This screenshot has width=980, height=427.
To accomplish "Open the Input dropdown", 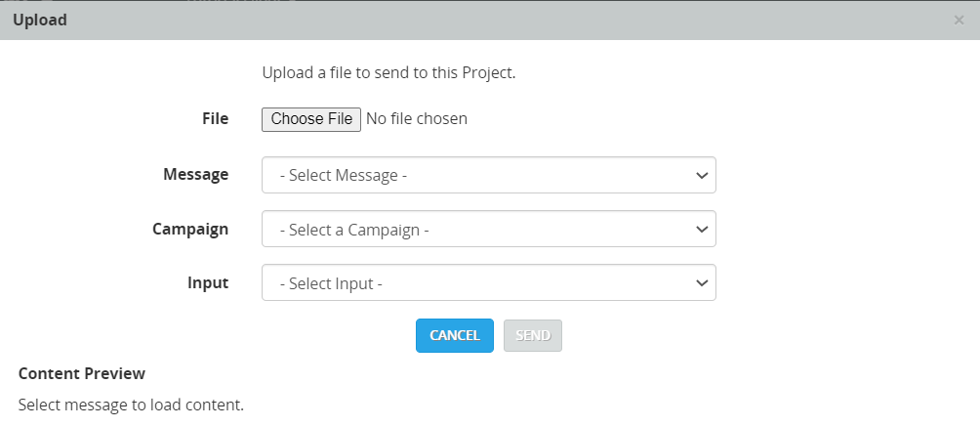I will (488, 283).
